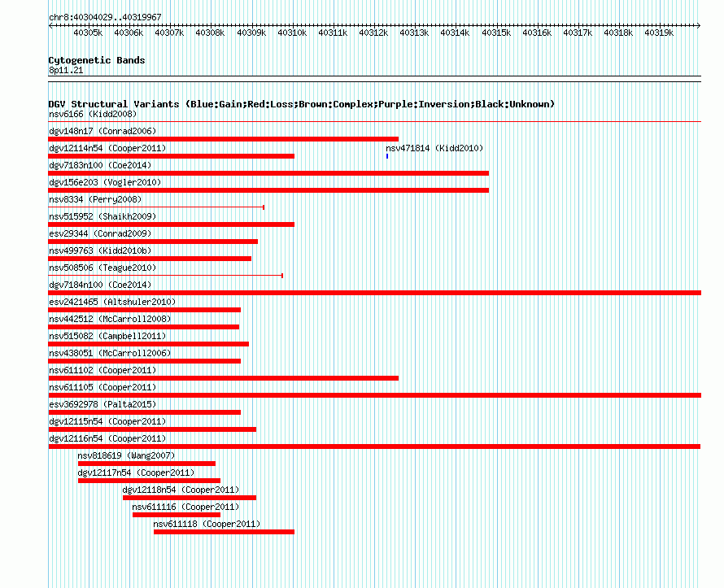Image resolution: width=724 pixels, height=588 pixels.
Task: Click nsv611116 (Cooper2011) label
Action: (x=185, y=507)
